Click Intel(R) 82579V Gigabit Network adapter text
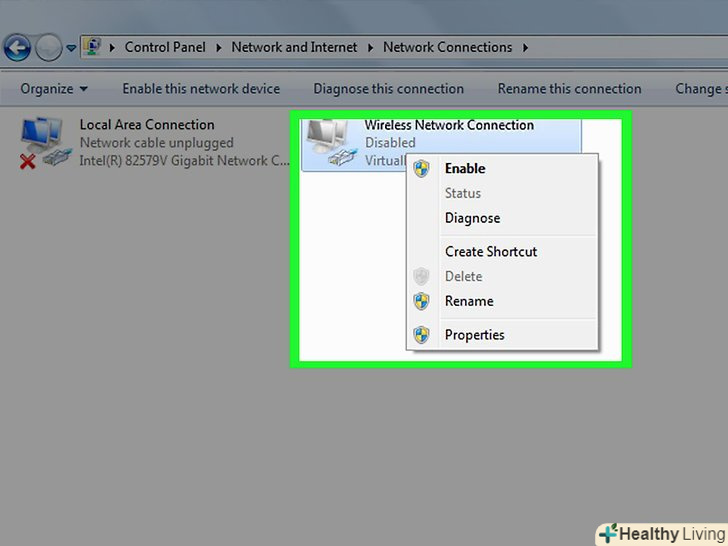The image size is (728, 546). pos(184,161)
